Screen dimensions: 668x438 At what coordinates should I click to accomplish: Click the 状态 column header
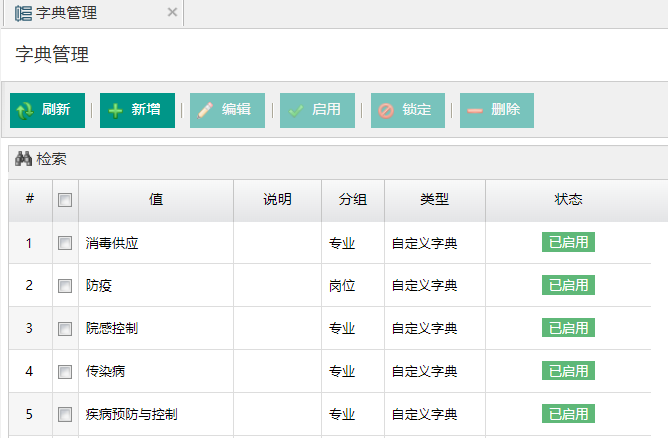[x=568, y=200]
